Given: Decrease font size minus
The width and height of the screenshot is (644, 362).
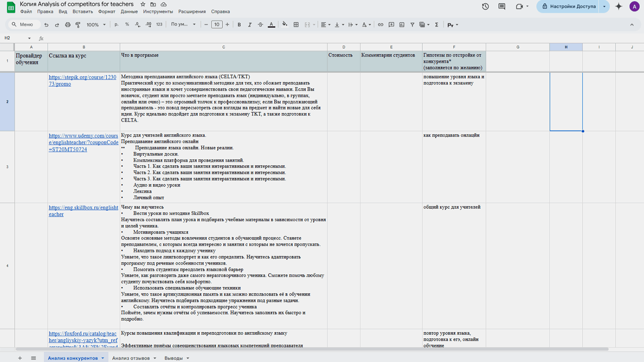Looking at the screenshot, I should (206, 25).
